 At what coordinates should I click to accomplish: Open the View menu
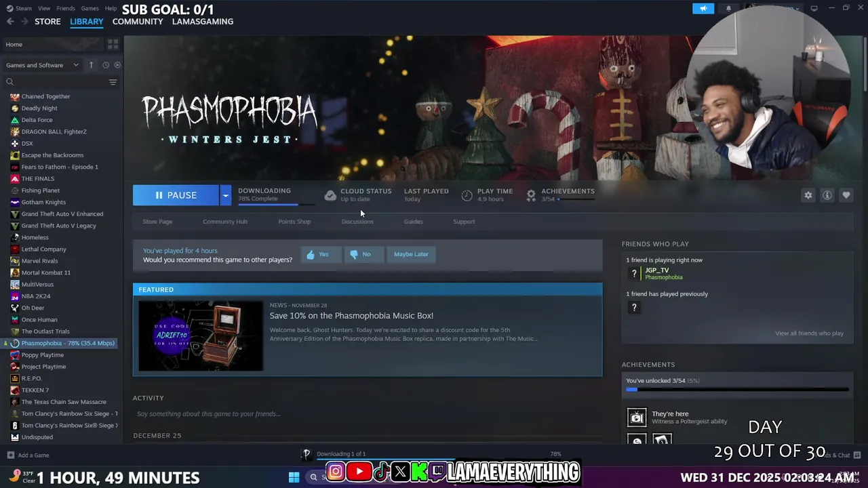pyautogui.click(x=44, y=8)
